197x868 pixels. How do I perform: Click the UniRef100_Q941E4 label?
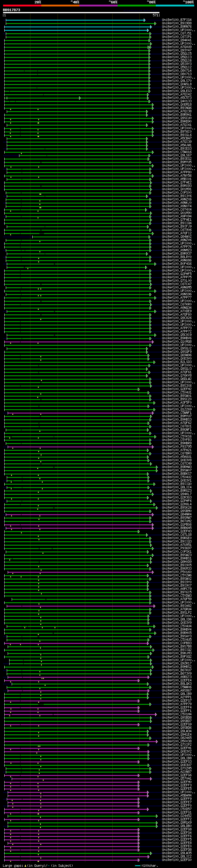pyautogui.click(x=177, y=734)
